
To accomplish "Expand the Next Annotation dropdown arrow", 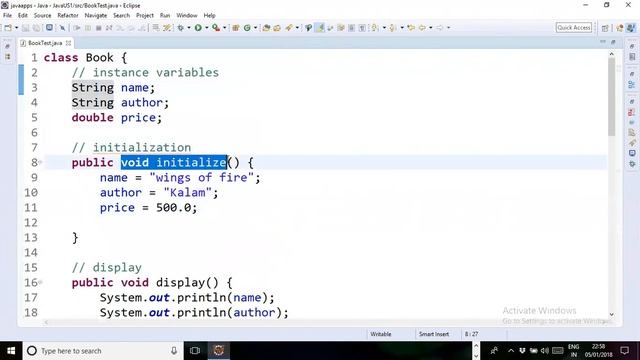I will tap(384, 28).
